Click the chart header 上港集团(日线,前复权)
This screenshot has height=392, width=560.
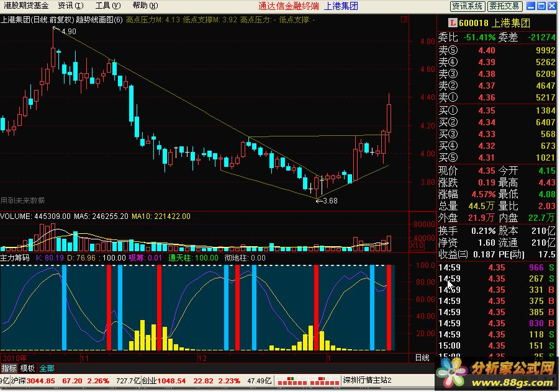coord(37,20)
